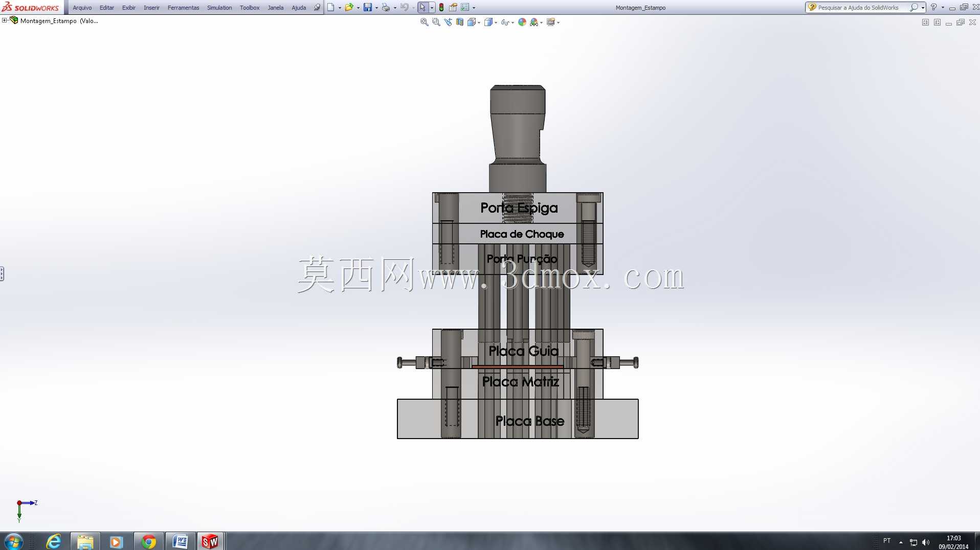
Task: Expand the Select tool dropdown arrow
Action: coord(432,8)
